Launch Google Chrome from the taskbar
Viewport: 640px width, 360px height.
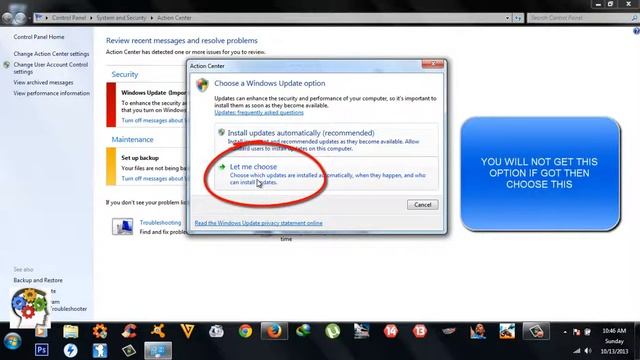(245, 331)
